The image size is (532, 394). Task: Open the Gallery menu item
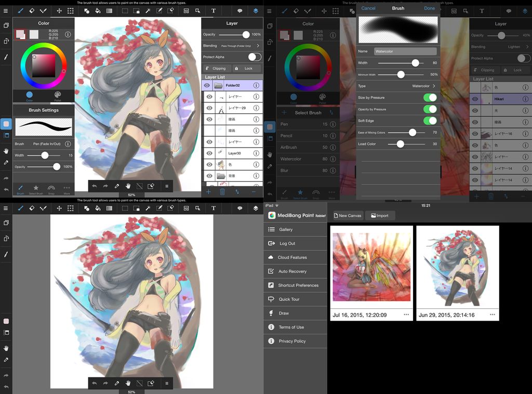tap(295, 229)
